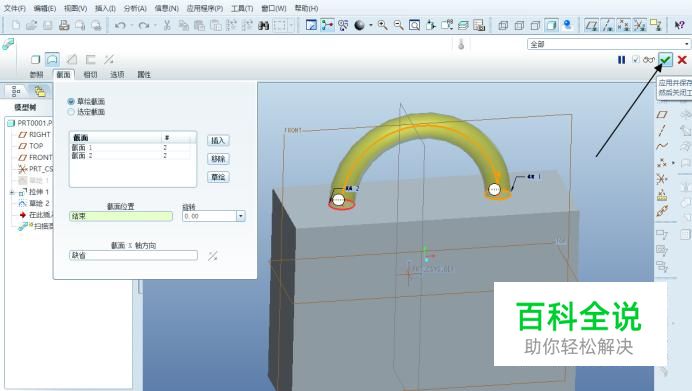Click the 插入 button
692x391 pixels.
218,140
